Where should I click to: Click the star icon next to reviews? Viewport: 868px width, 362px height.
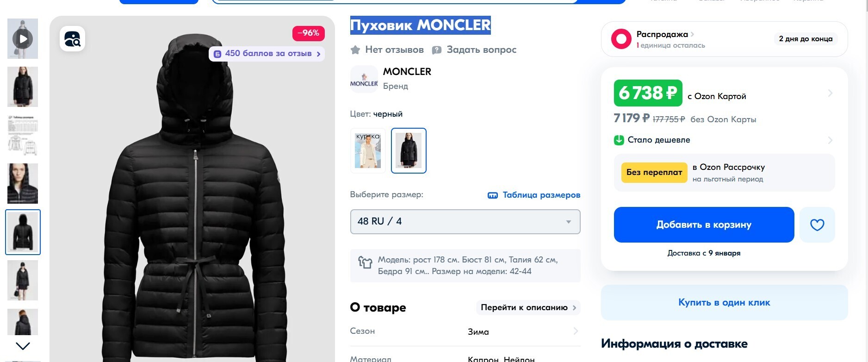[355, 50]
